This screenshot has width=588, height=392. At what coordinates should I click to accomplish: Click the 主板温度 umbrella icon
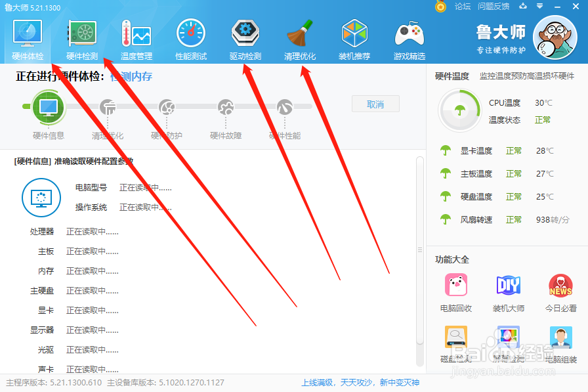coord(446,174)
